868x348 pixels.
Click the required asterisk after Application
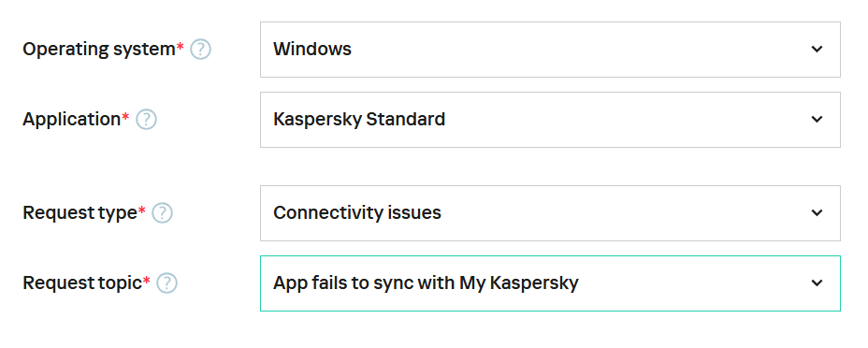tap(125, 117)
